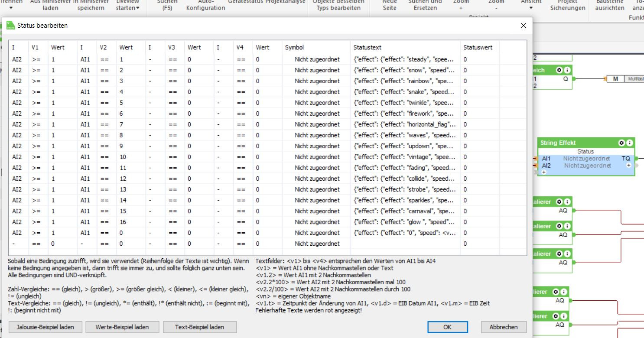
Task: Select the "strobe" effect status text cell
Action: pos(405,189)
